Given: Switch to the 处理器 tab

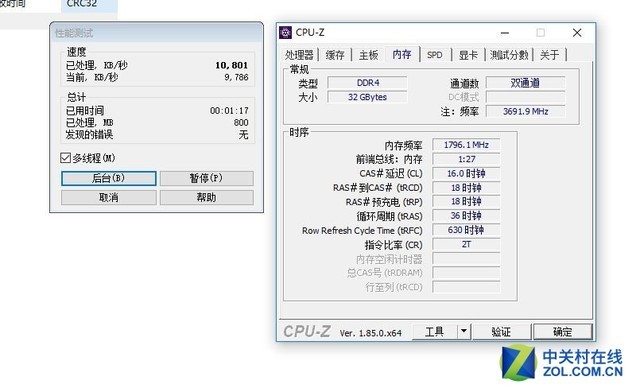Looking at the screenshot, I should (299, 55).
